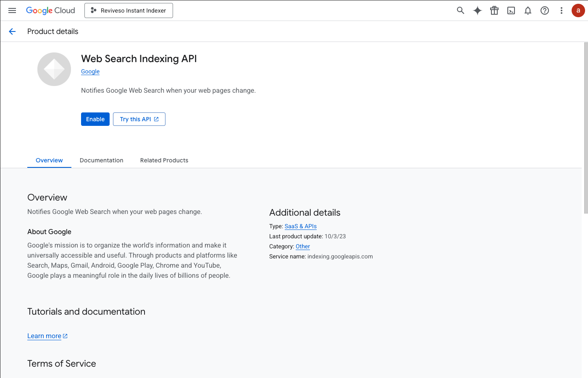Image resolution: width=588 pixels, height=378 pixels.
Task: Click the About Google subheading
Action: 50,232
